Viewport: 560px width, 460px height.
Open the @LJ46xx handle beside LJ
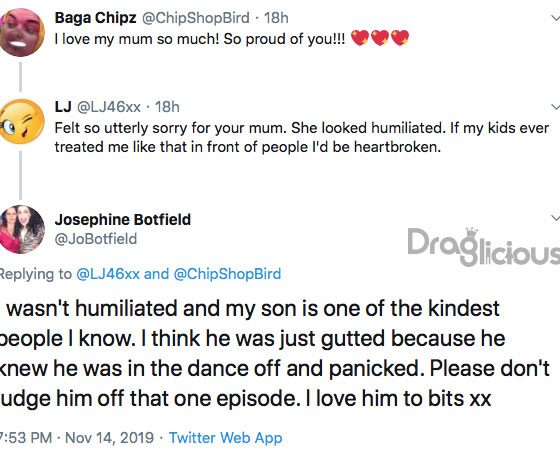[109, 107]
